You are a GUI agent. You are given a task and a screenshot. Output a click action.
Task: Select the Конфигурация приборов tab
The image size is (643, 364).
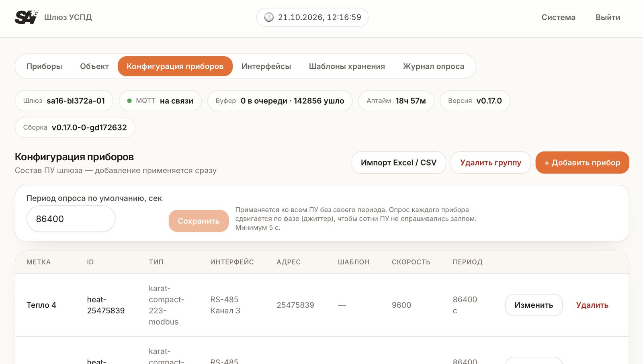pyautogui.click(x=175, y=66)
